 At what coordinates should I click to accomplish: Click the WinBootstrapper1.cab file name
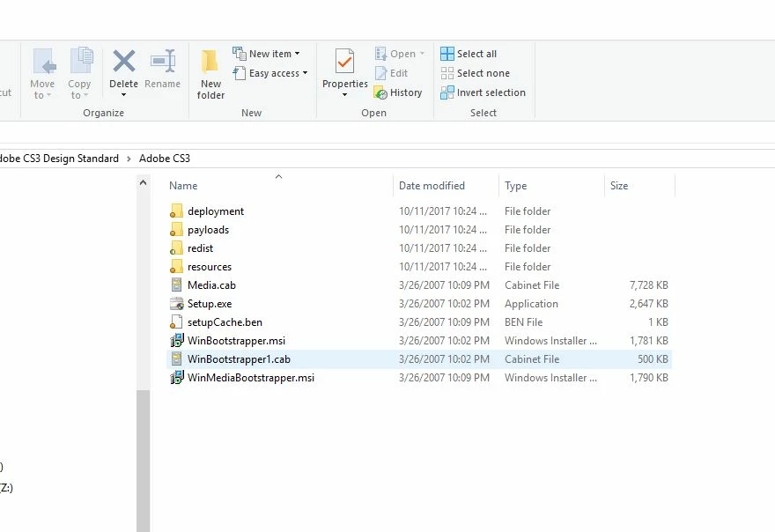point(239,359)
